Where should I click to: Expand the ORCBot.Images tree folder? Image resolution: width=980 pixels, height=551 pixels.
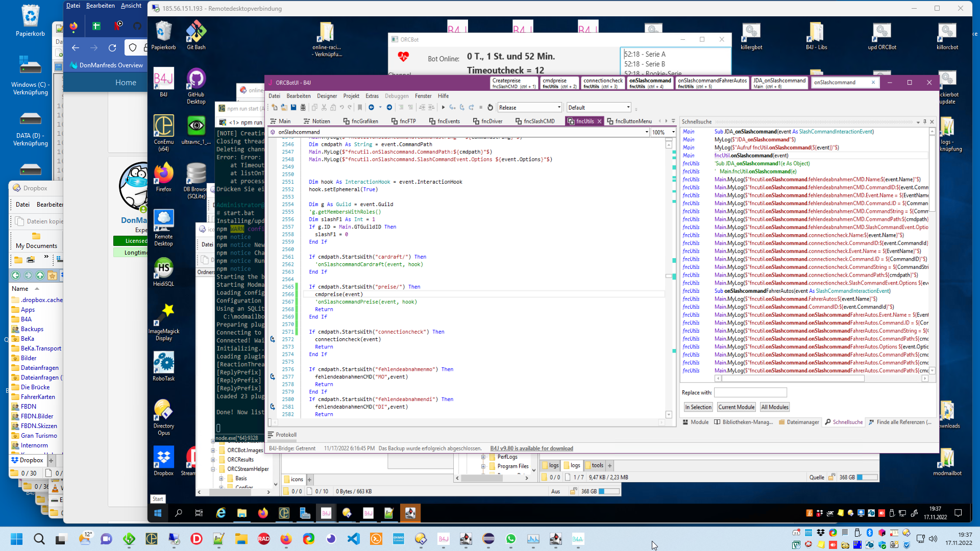coord(213,450)
